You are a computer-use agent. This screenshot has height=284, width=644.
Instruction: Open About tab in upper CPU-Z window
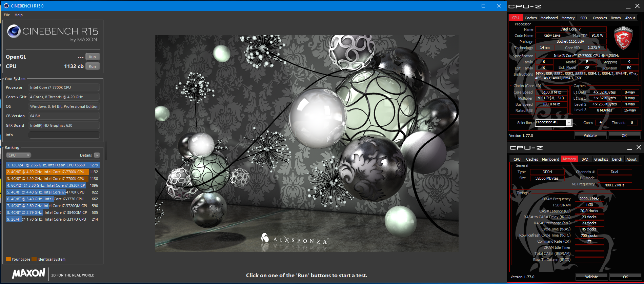tap(630, 18)
